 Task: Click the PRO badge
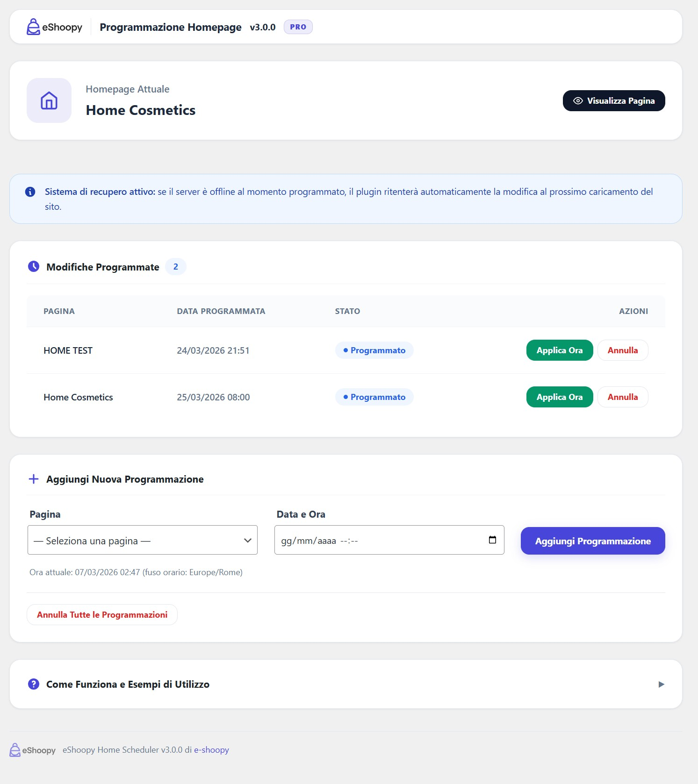[298, 27]
